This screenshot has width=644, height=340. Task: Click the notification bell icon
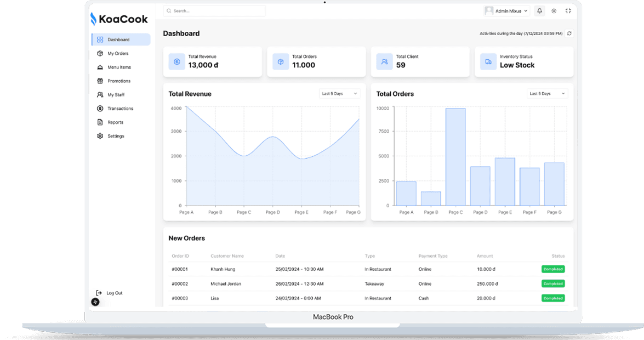click(540, 11)
